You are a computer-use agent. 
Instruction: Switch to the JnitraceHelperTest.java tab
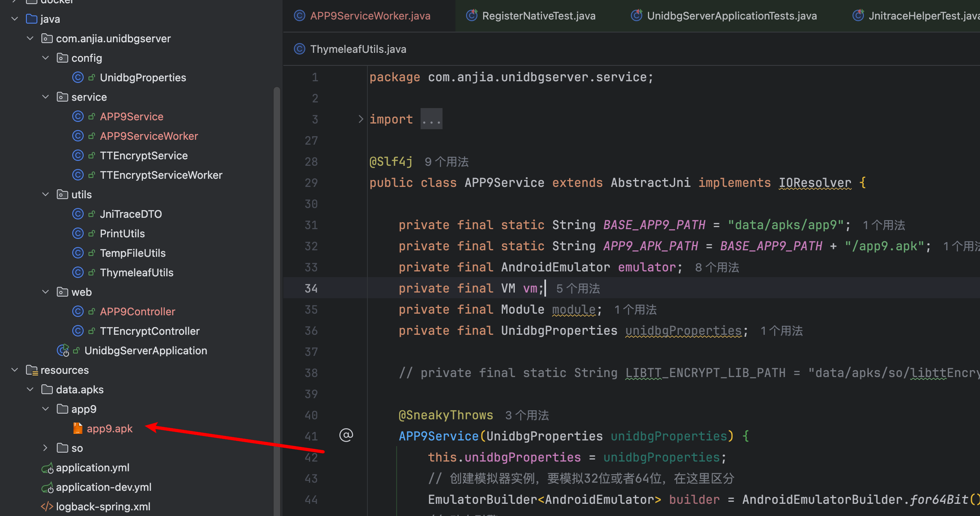tap(923, 16)
